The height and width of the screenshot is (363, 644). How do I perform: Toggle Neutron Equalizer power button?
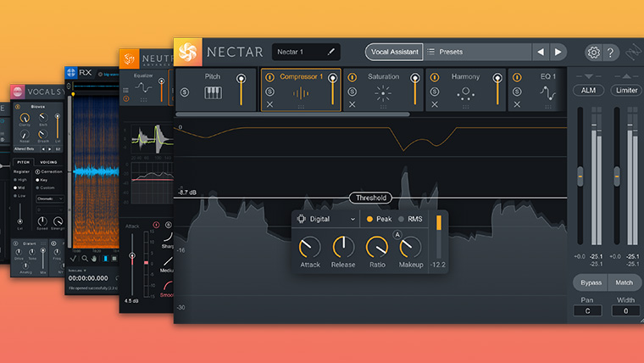pyautogui.click(x=126, y=98)
